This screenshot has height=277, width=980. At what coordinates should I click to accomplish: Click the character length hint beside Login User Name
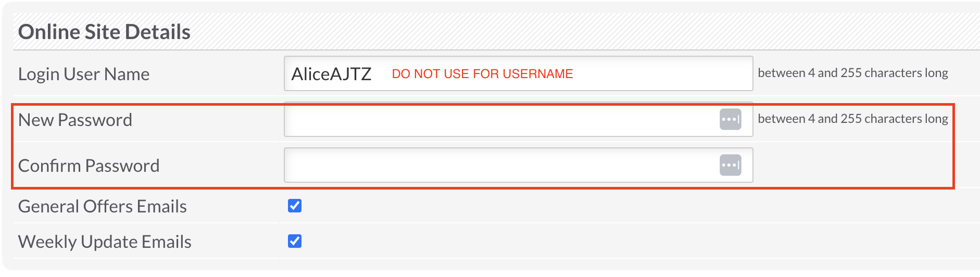pos(852,73)
